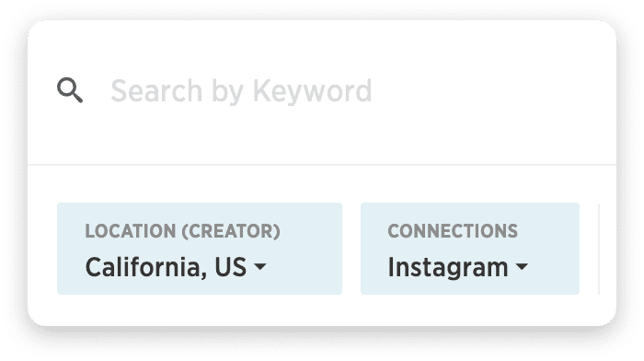The height and width of the screenshot is (361, 644).
Task: Click the caret next to California, US
Action: [x=260, y=266]
